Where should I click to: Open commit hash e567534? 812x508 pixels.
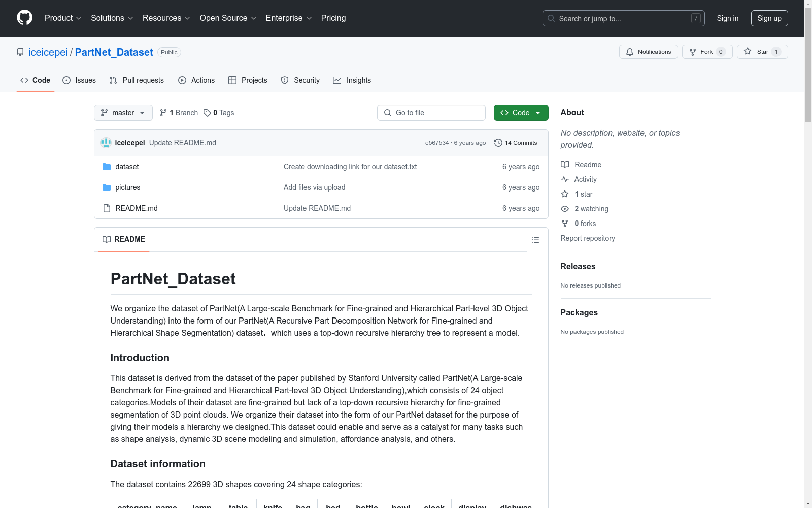437,143
